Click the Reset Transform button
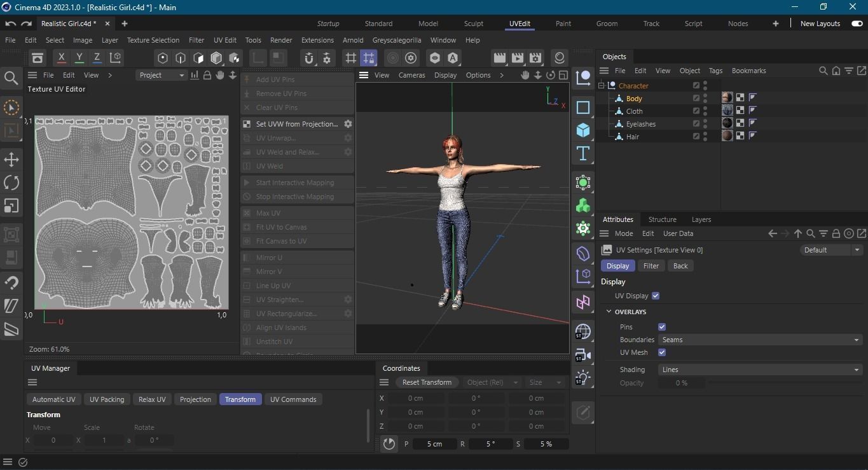 point(427,382)
